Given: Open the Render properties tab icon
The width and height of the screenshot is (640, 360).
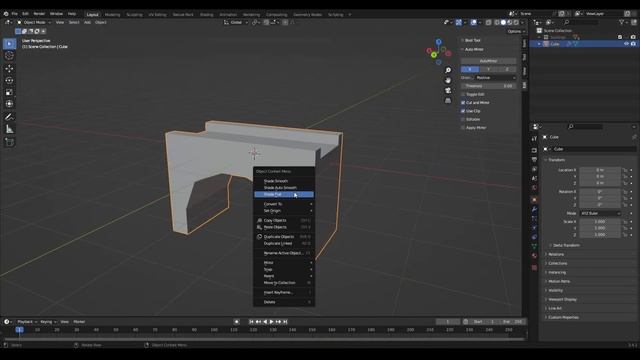Looking at the screenshot, I should click(534, 150).
